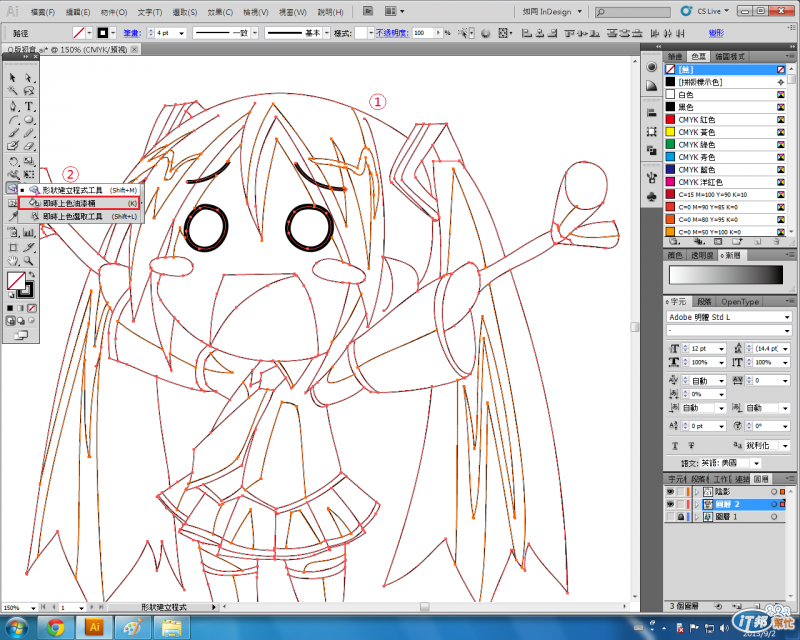
Task: Select the Eyedropper tool in the toolbox
Action: (13, 217)
